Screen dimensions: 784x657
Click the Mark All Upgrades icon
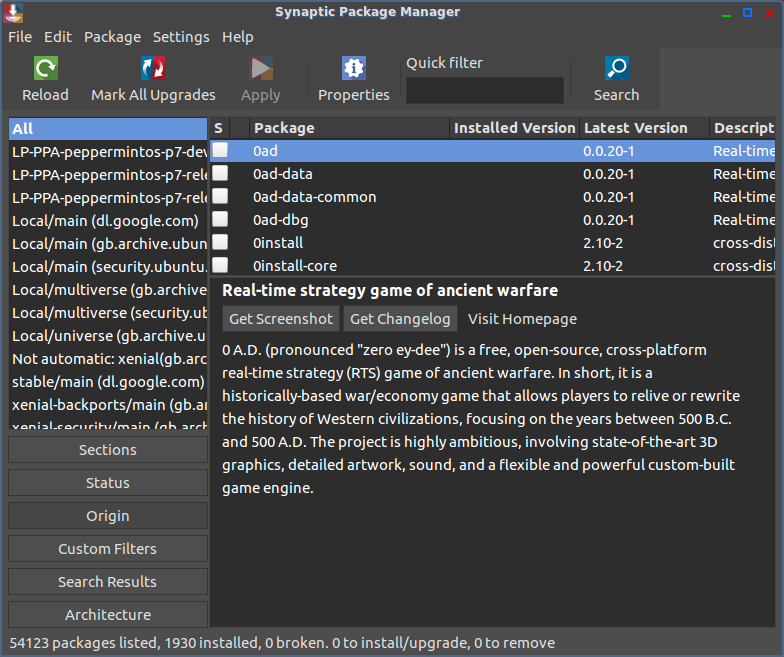153,68
